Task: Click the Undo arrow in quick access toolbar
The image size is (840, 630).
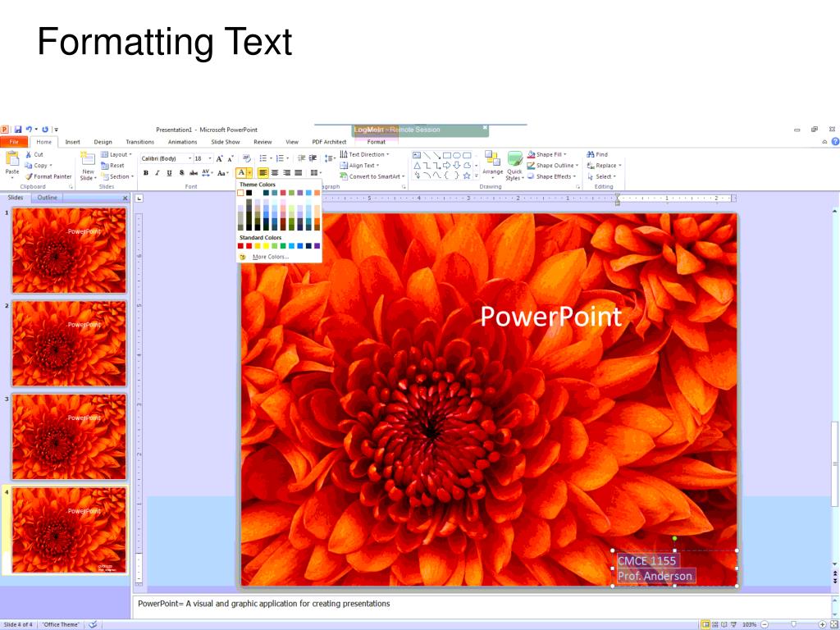Action: click(x=29, y=130)
